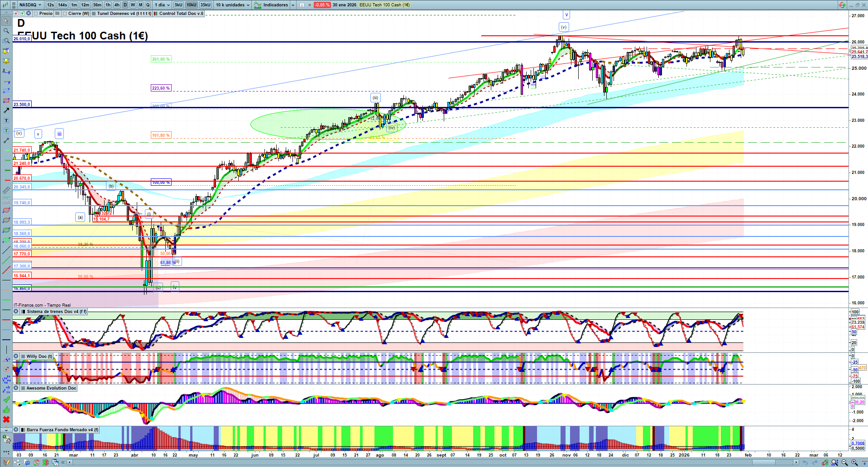This screenshot has width=868, height=467.
Task: Choose the blue text box tool
Action: coord(6,120)
